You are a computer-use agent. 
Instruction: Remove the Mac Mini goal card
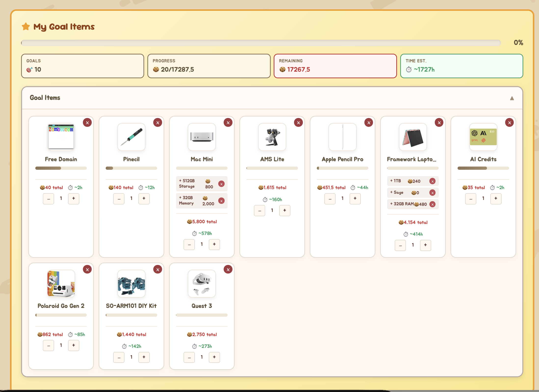coord(228,123)
